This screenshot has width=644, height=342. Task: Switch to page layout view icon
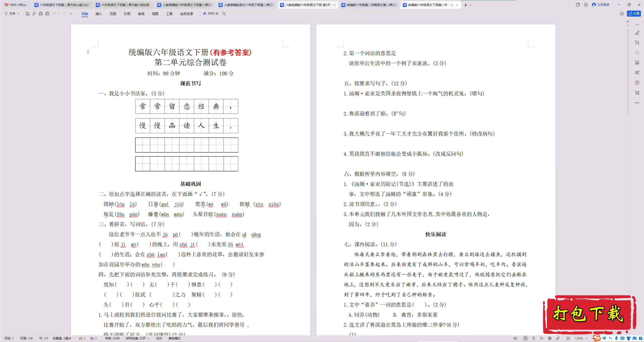tap(526, 338)
